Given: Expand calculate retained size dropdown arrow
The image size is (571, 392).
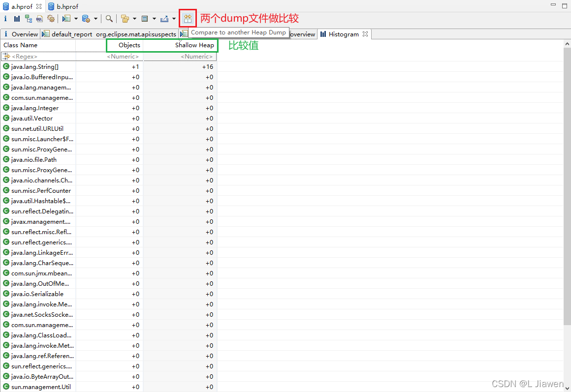Looking at the screenshot, I should [x=154, y=19].
